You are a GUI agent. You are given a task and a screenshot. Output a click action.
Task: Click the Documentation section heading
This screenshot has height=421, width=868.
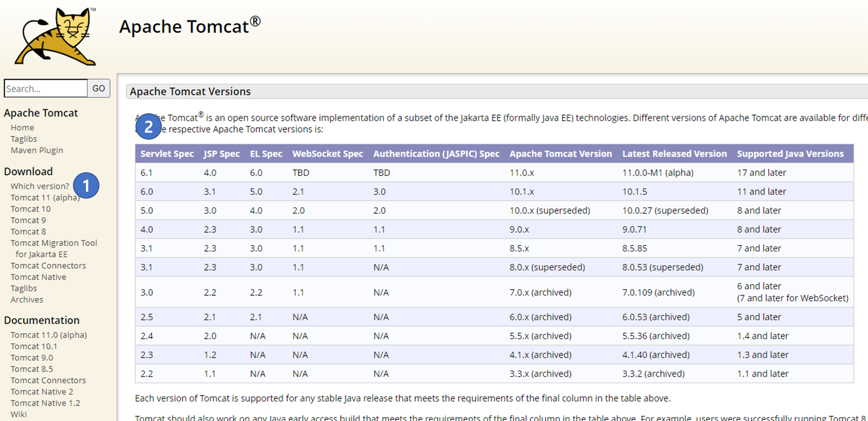click(x=42, y=320)
